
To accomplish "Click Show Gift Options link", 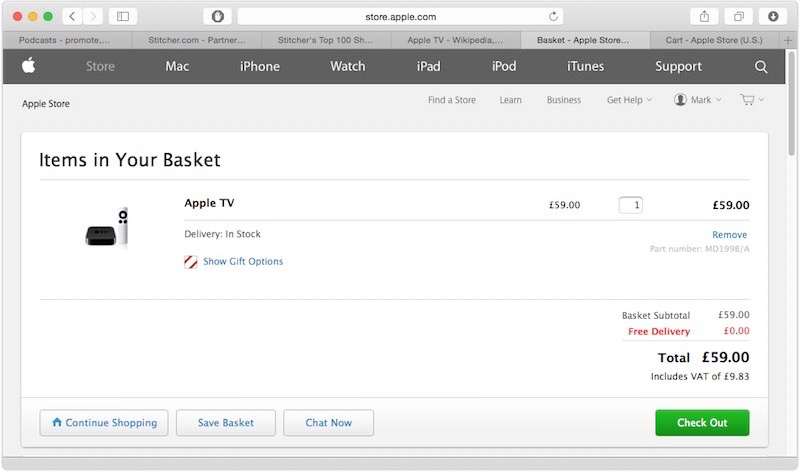I will click(243, 261).
